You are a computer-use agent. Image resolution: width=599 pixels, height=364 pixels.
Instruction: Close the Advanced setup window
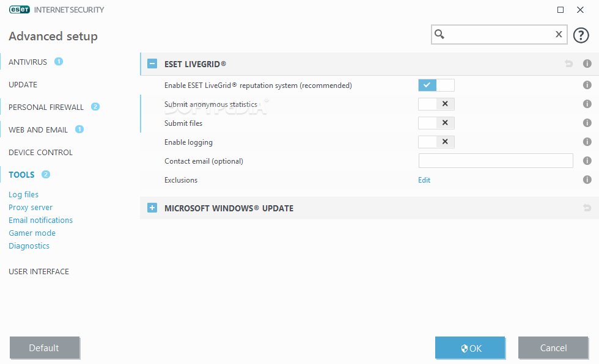tap(580, 10)
